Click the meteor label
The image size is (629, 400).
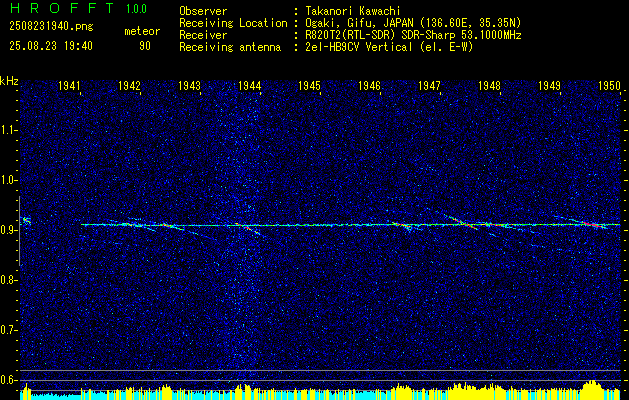tap(142, 31)
